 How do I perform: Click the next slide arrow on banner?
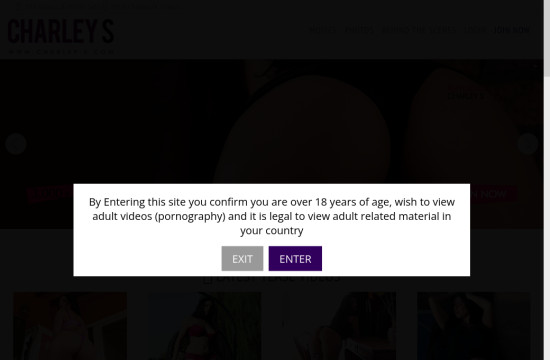click(528, 144)
